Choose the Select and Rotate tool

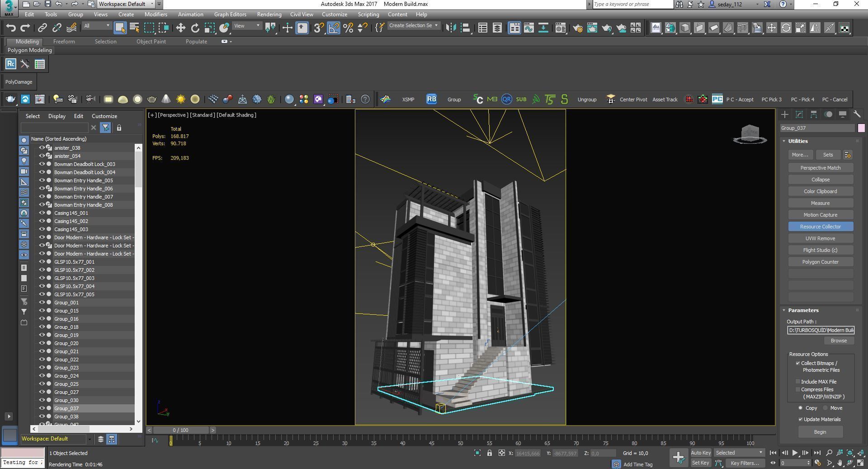tap(195, 28)
